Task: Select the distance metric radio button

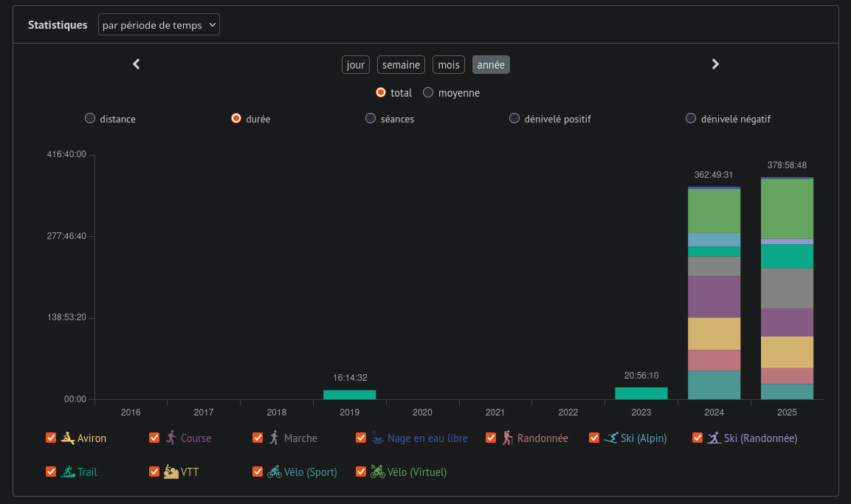Action: coord(90,118)
